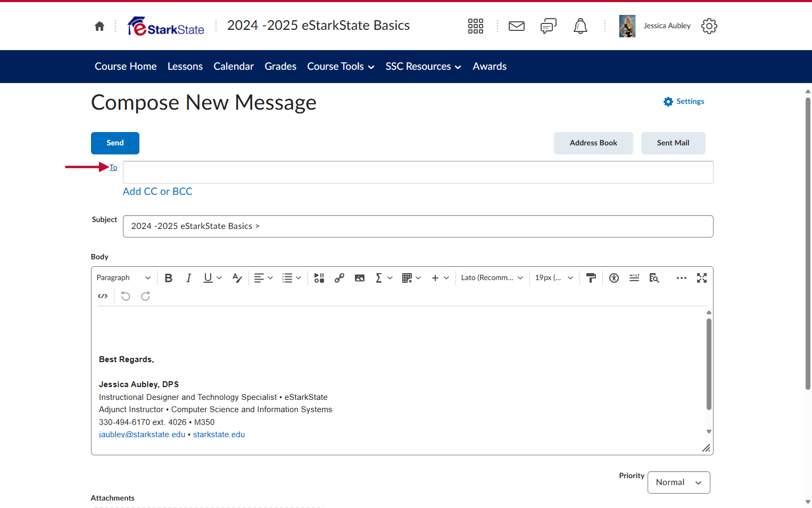Open the Lato font family dropdown

click(492, 278)
